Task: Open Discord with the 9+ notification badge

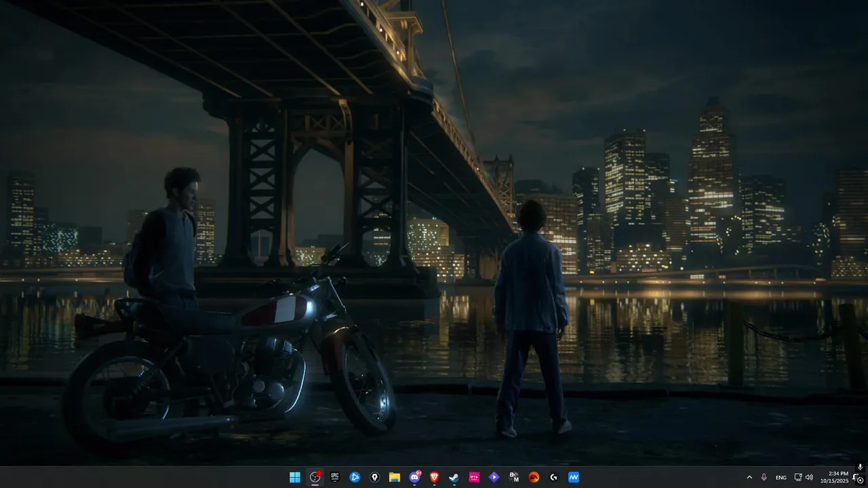Action: click(414, 477)
